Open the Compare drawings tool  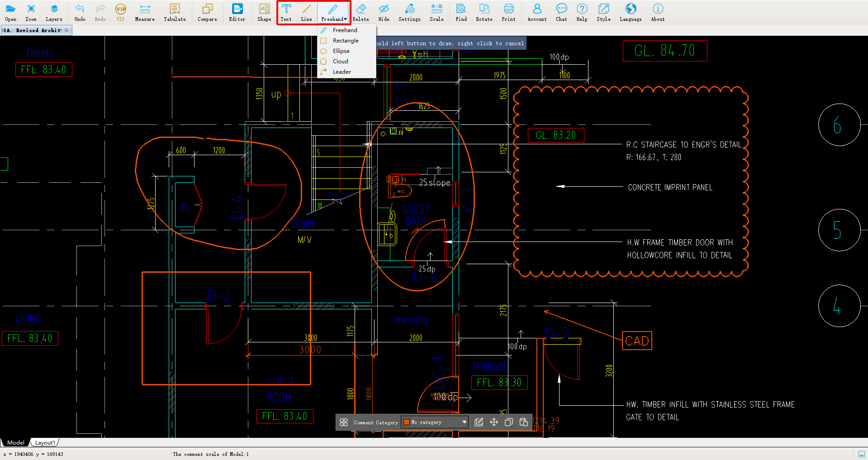(207, 12)
